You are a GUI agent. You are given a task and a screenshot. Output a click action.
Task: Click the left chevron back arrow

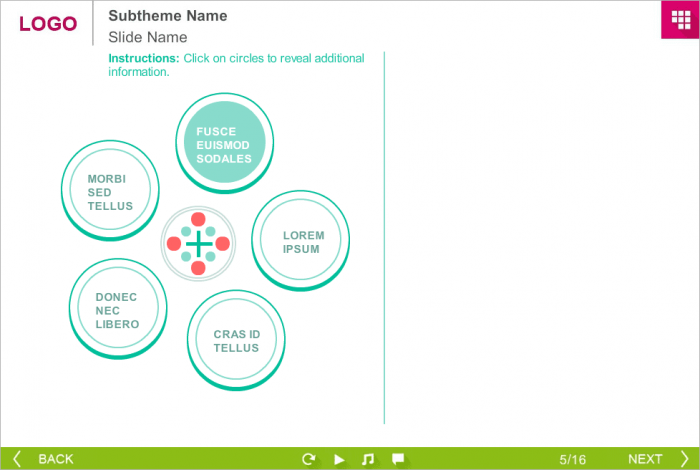click(x=17, y=459)
